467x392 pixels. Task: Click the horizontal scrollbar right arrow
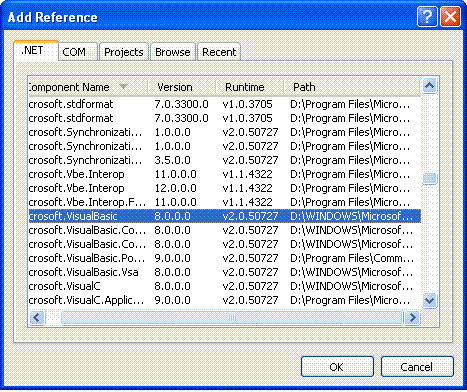tap(412, 317)
